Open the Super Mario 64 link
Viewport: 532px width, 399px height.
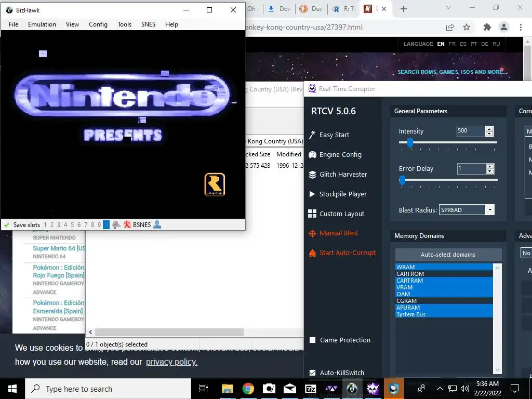[59, 248]
